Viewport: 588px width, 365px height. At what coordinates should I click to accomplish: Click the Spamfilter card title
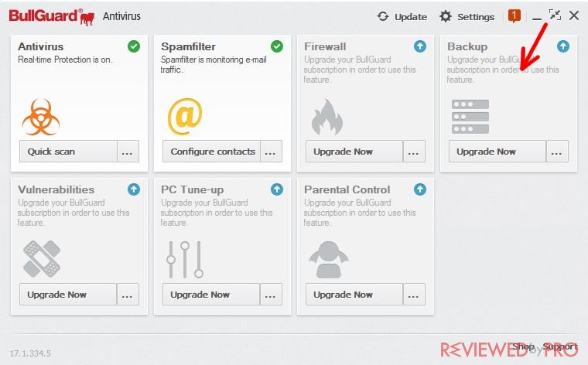[188, 46]
